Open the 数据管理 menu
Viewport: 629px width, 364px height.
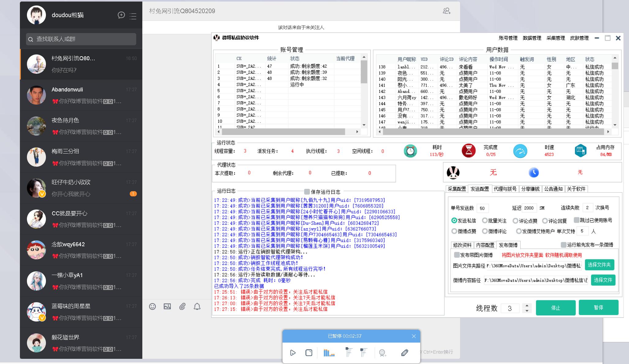532,38
